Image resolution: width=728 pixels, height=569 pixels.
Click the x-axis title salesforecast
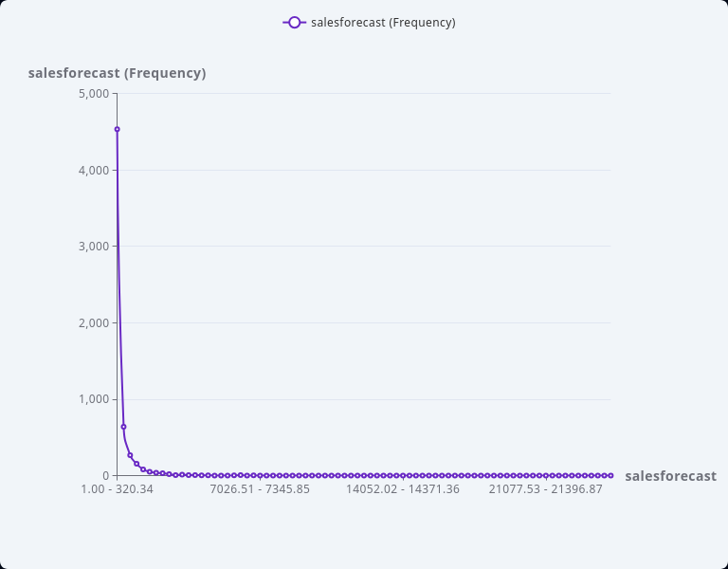[670, 476]
